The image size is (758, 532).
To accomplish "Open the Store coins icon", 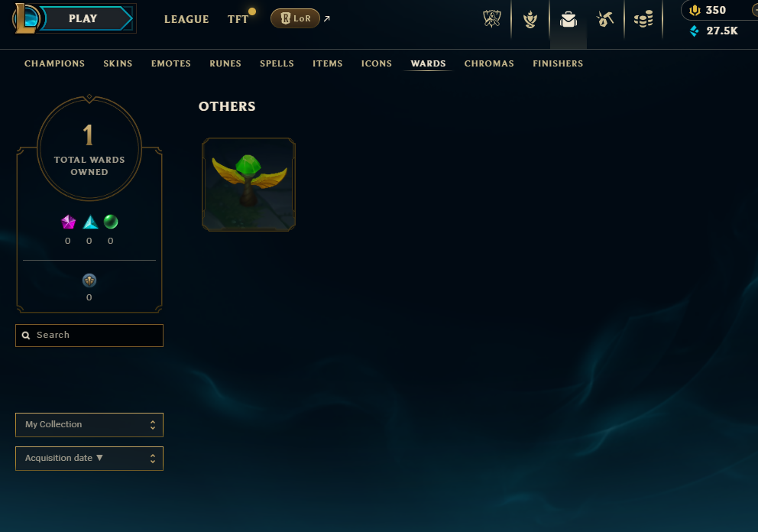I will click(643, 19).
